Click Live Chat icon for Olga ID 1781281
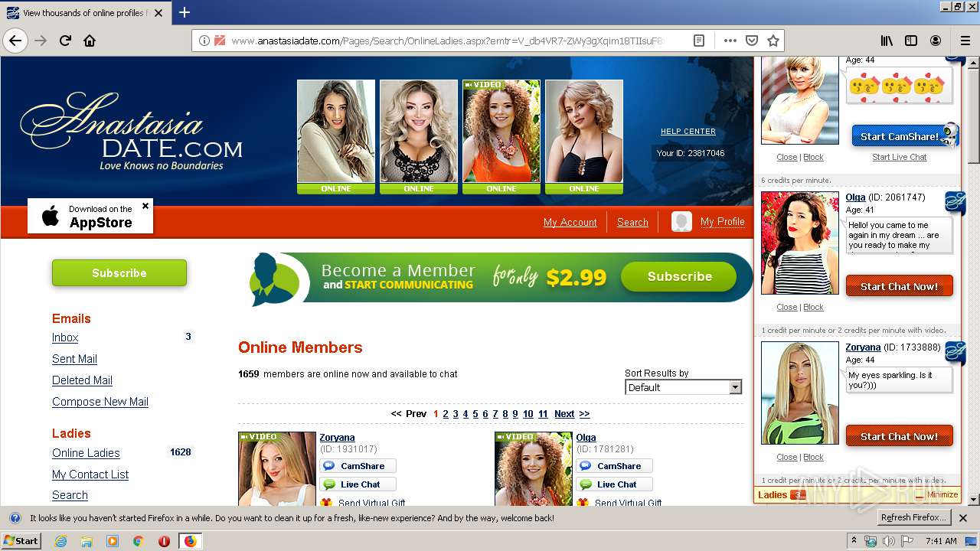 [586, 484]
